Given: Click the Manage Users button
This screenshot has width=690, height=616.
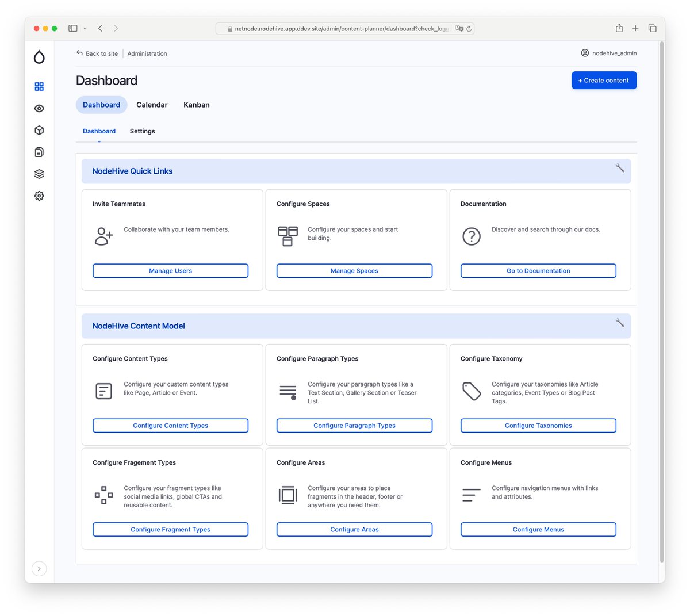Looking at the screenshot, I should coord(171,271).
